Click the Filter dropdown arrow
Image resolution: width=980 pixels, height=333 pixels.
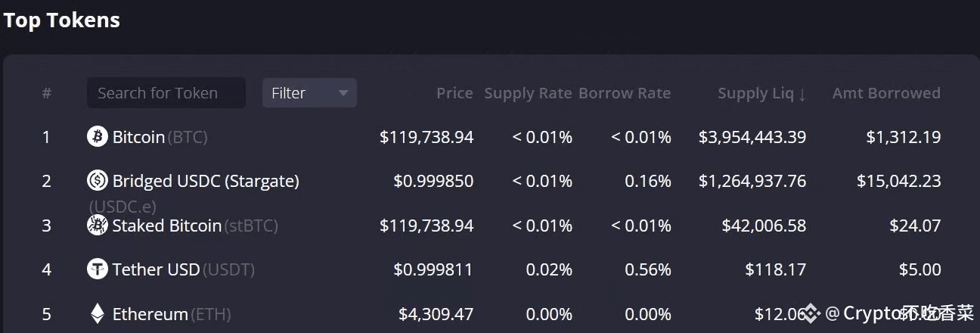(x=343, y=93)
